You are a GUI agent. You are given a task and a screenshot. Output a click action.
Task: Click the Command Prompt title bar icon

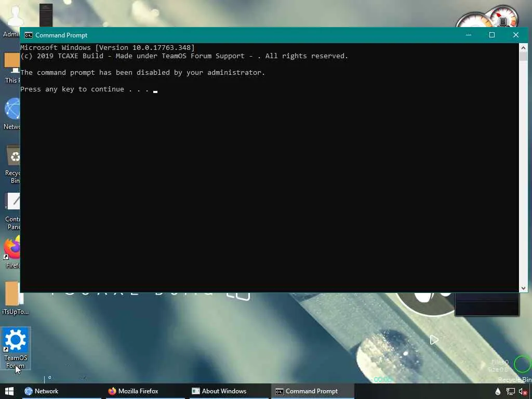coord(29,35)
